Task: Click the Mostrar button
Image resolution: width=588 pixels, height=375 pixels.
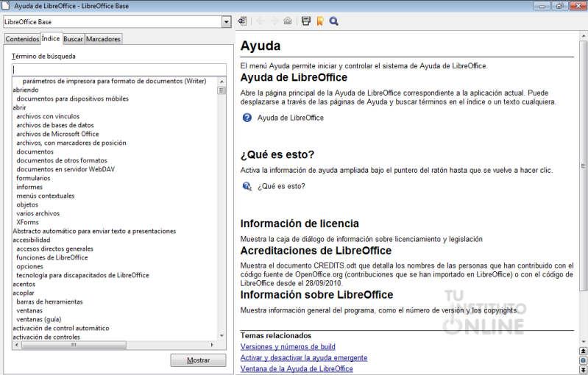Action: [199, 360]
